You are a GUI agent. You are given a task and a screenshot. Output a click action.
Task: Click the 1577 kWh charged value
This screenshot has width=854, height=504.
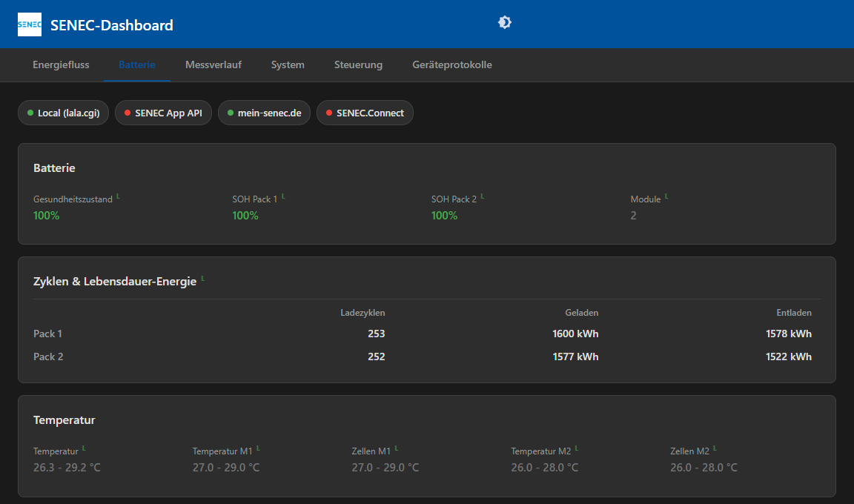click(x=575, y=357)
